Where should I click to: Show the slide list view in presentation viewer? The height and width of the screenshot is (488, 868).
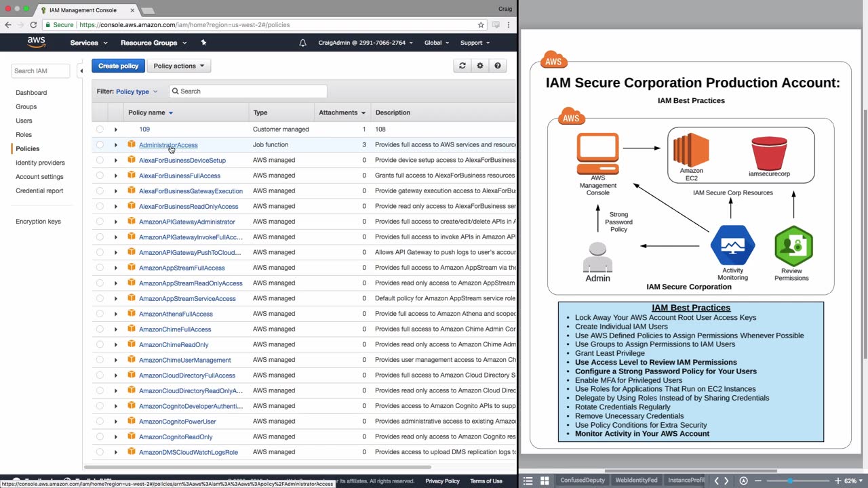529,481
